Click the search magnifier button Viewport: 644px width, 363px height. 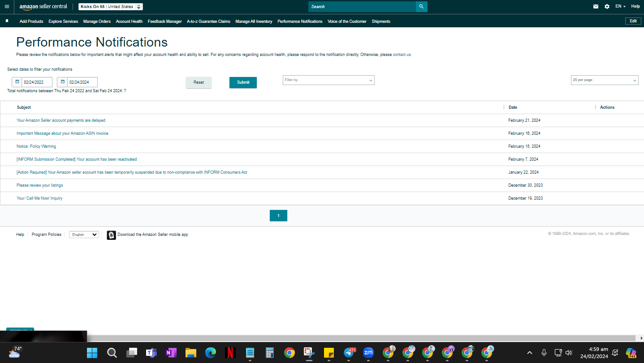coord(421,7)
